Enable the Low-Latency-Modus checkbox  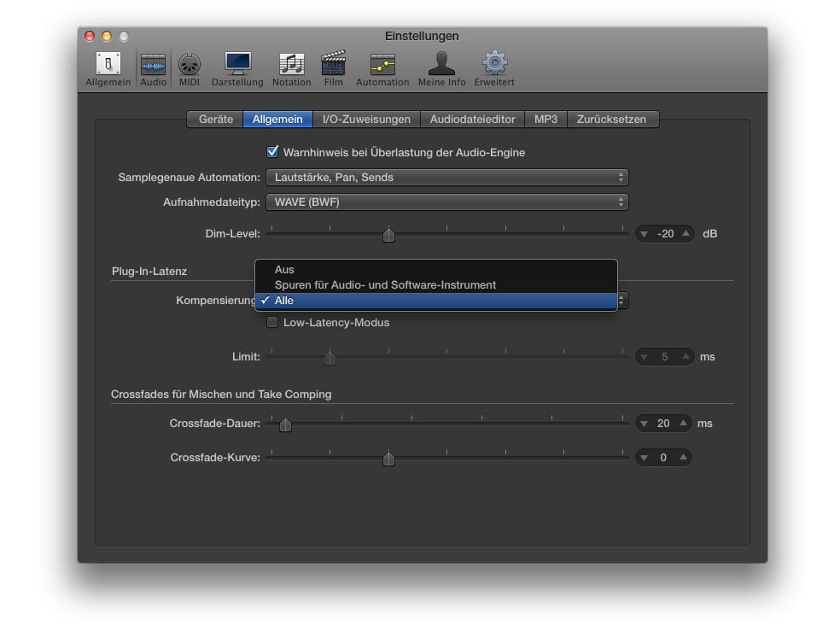pyautogui.click(x=272, y=322)
